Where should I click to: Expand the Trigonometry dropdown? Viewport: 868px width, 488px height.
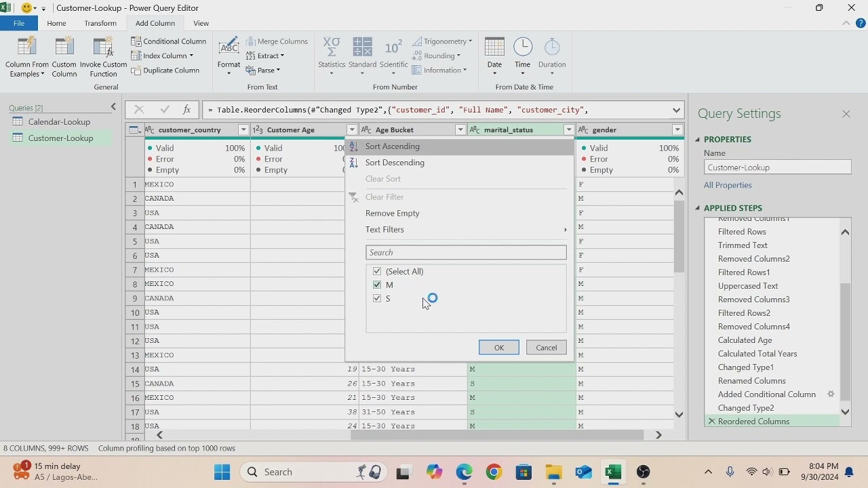point(442,41)
